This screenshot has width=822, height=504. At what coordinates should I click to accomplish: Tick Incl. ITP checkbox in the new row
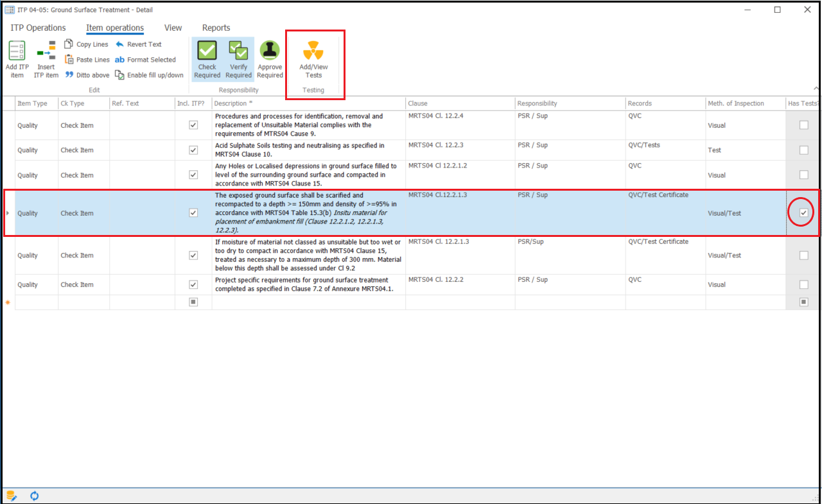[193, 302]
